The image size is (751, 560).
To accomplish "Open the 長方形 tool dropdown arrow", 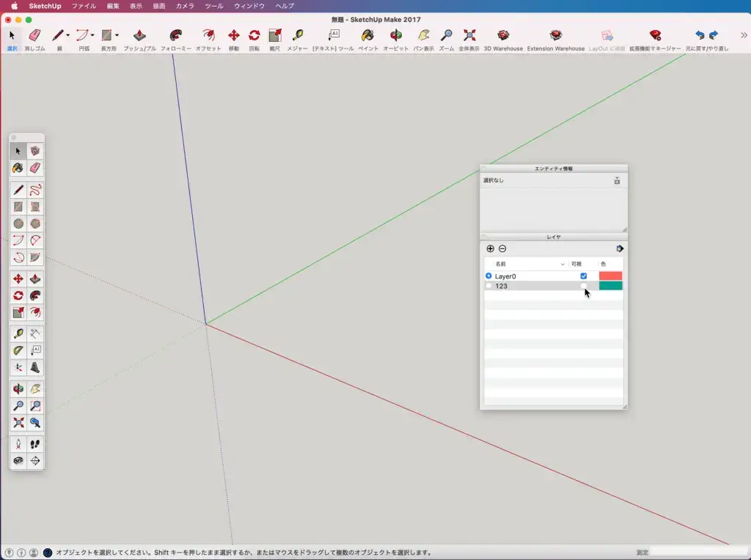I will tap(117, 35).
